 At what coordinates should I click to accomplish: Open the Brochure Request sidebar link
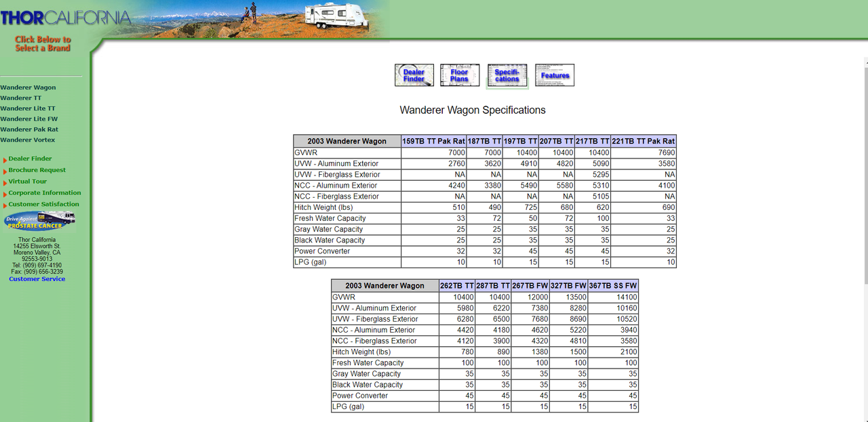tap(37, 170)
